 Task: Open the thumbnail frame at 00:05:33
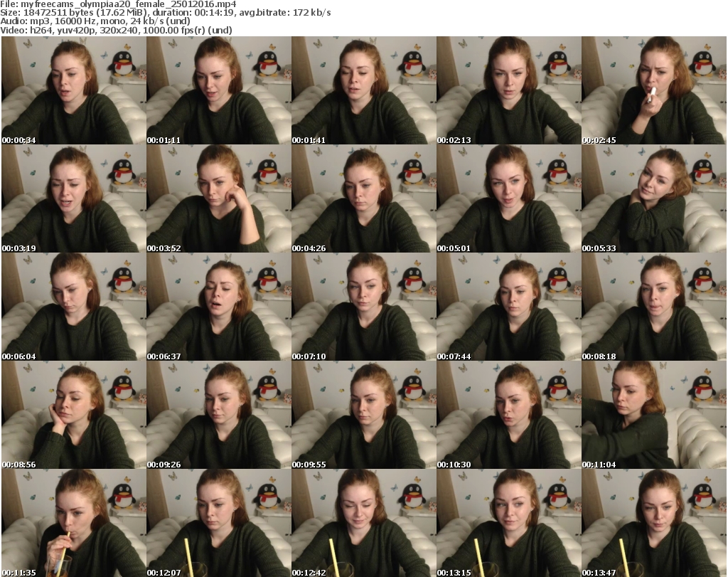(654, 198)
